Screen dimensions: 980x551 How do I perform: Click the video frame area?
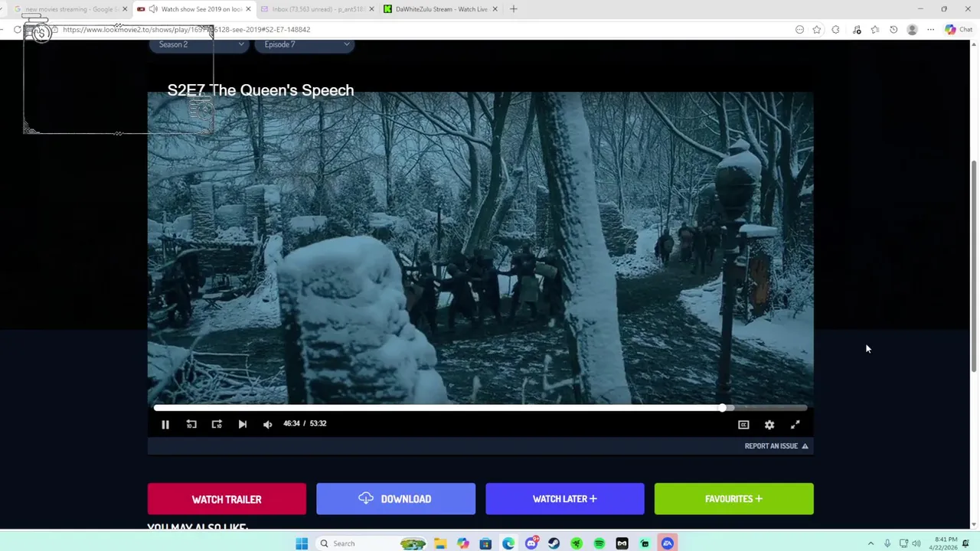pos(480,249)
